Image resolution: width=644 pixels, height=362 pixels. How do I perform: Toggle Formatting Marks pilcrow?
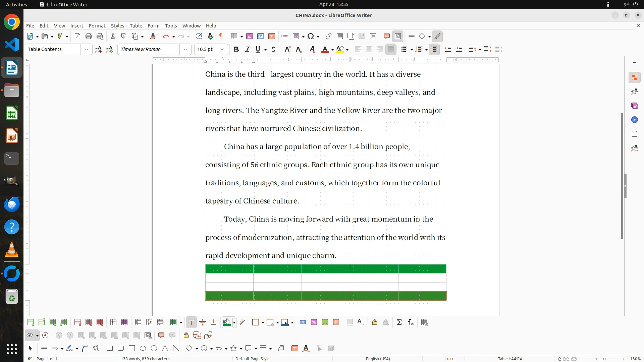(221, 36)
